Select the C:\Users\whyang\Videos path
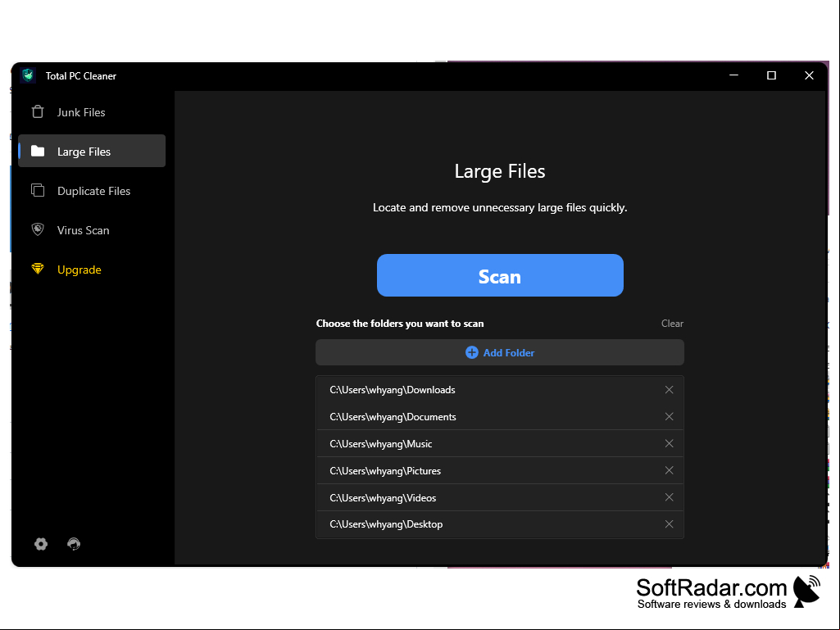 tap(383, 497)
